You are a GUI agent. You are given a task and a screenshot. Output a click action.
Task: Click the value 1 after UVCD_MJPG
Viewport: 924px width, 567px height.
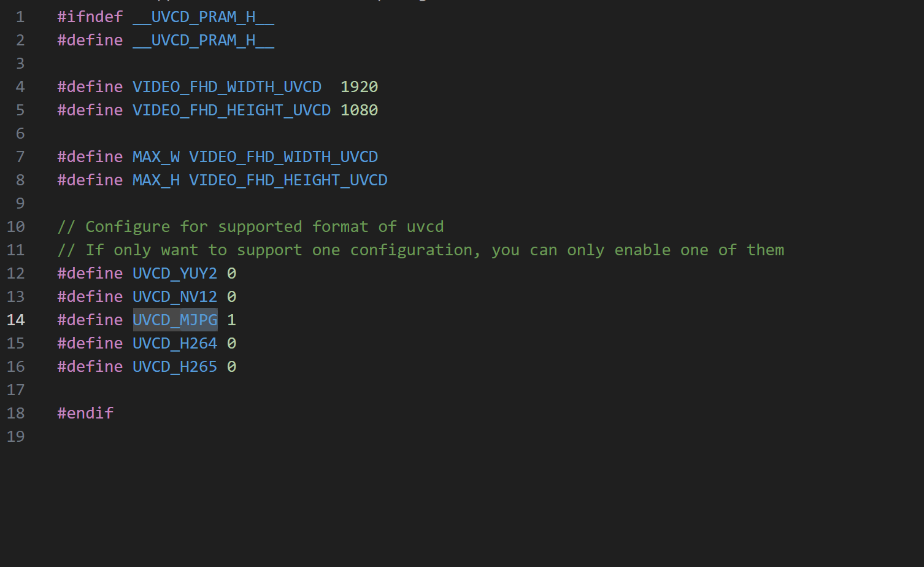coord(231,320)
